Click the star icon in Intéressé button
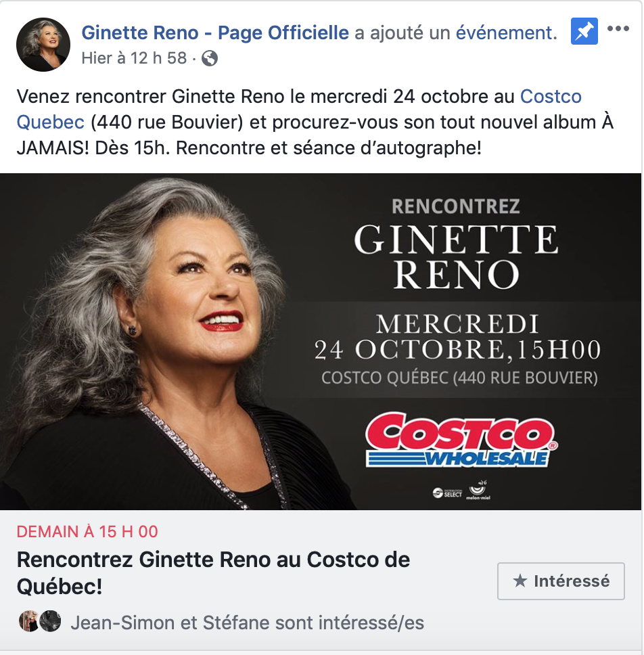This screenshot has height=655, width=644. 520,581
